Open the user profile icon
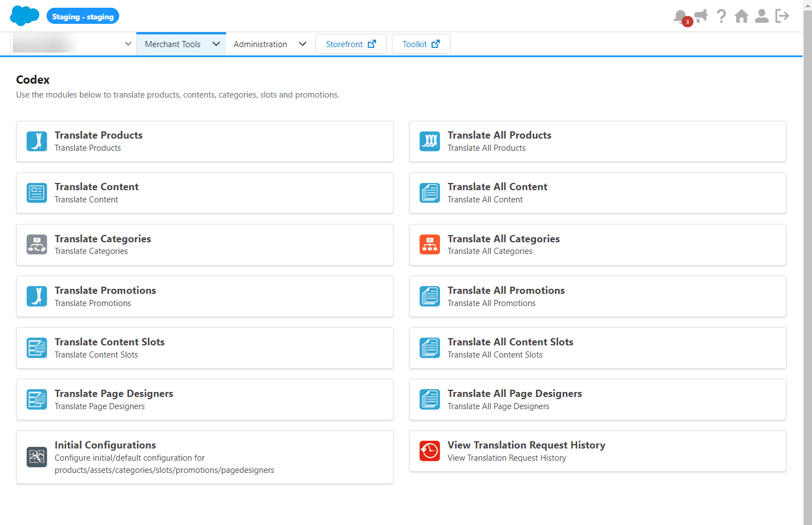 coord(762,16)
